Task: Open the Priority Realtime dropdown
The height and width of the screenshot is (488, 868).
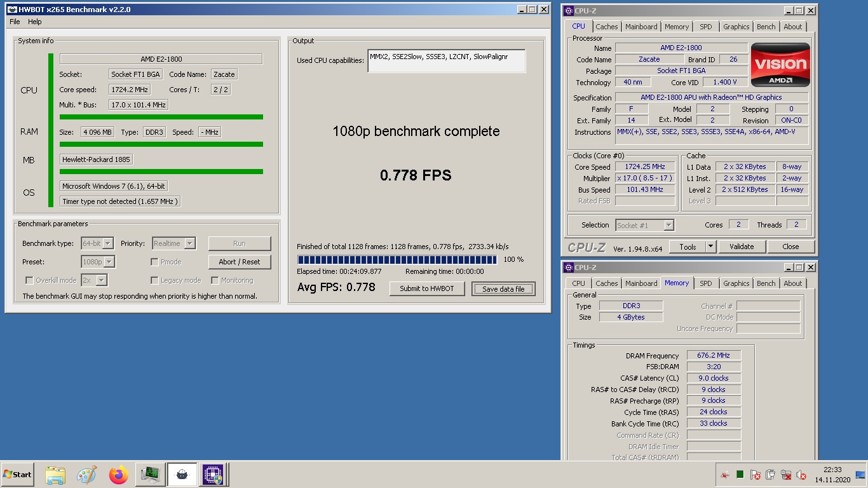Action: (x=173, y=243)
